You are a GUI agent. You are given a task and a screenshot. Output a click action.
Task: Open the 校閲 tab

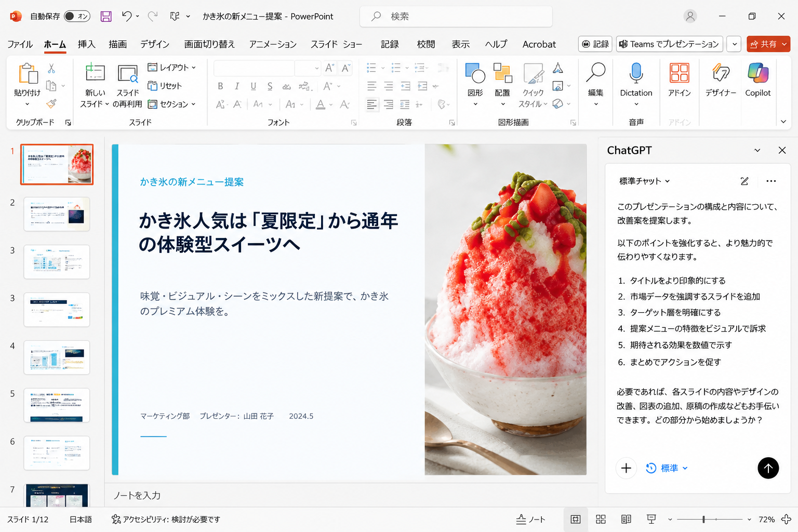(426, 44)
